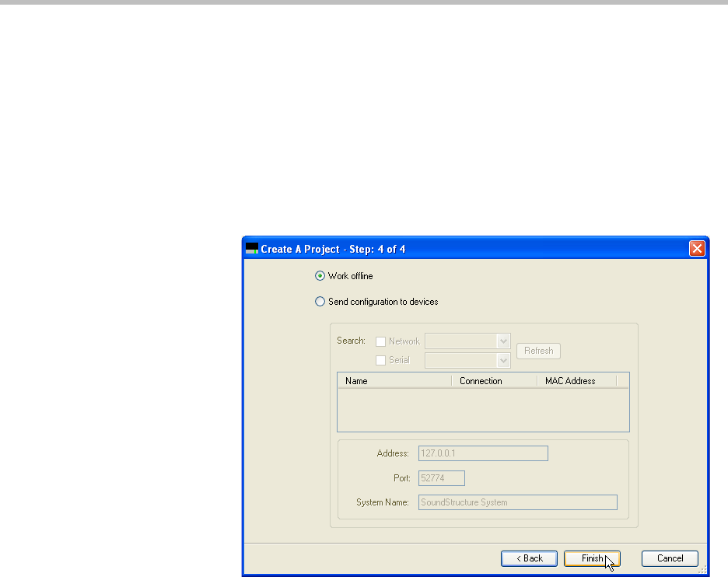The image size is (728, 577).
Task: Expand the Serial port dropdown
Action: coord(503,360)
